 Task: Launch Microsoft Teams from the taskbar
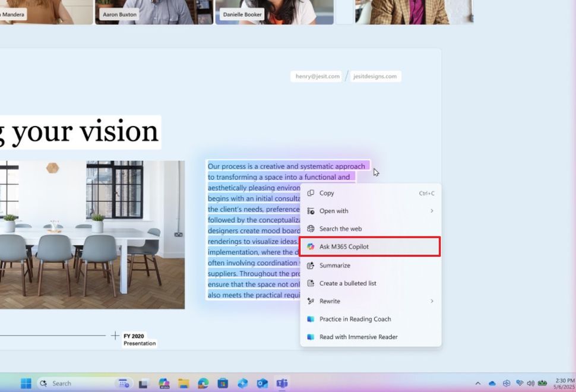point(281,383)
